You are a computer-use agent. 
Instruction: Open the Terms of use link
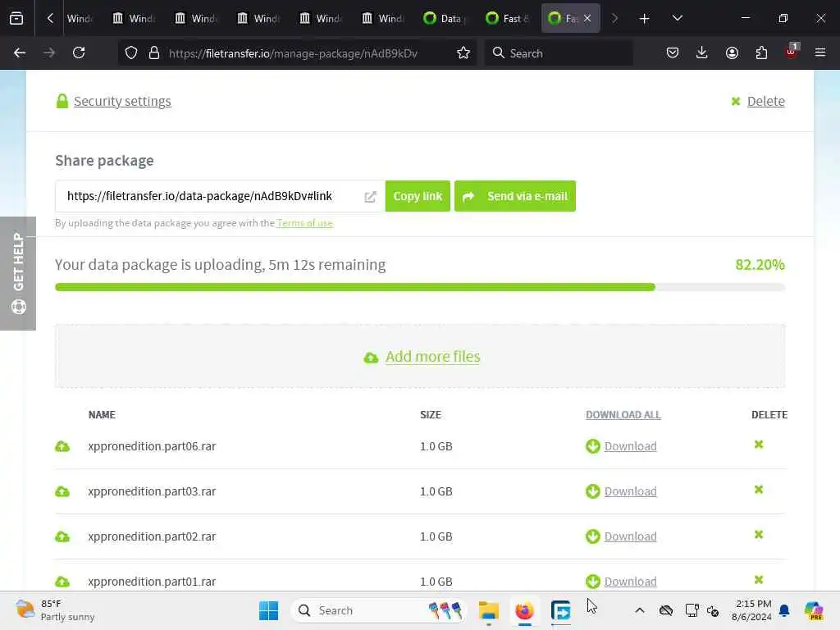tap(305, 223)
